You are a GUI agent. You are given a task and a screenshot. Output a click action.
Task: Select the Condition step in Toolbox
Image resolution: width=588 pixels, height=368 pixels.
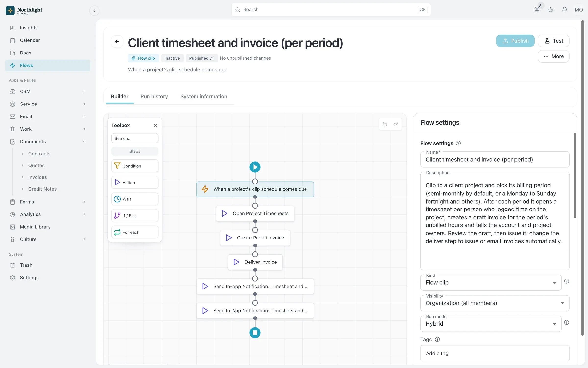135,166
